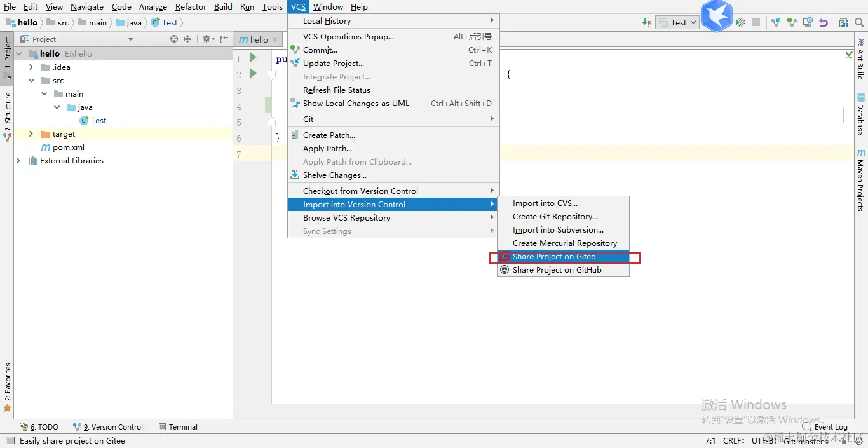Open Event Log in status bar
The height and width of the screenshot is (448, 868).
tap(825, 427)
